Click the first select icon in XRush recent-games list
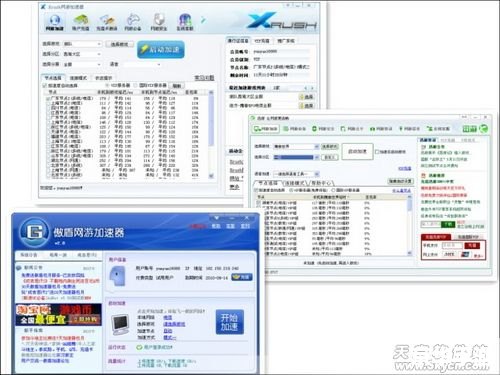The height and width of the screenshot is (375, 500). coord(306,97)
